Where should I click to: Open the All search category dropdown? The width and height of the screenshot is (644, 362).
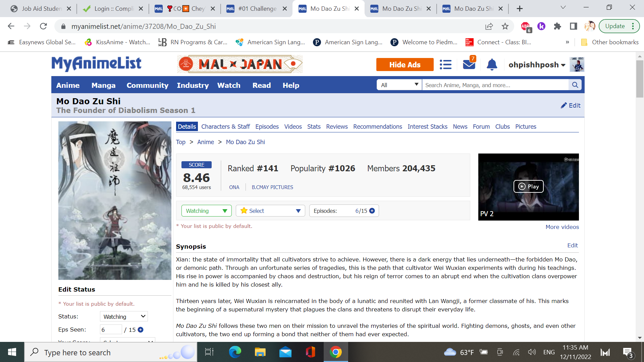(x=399, y=85)
